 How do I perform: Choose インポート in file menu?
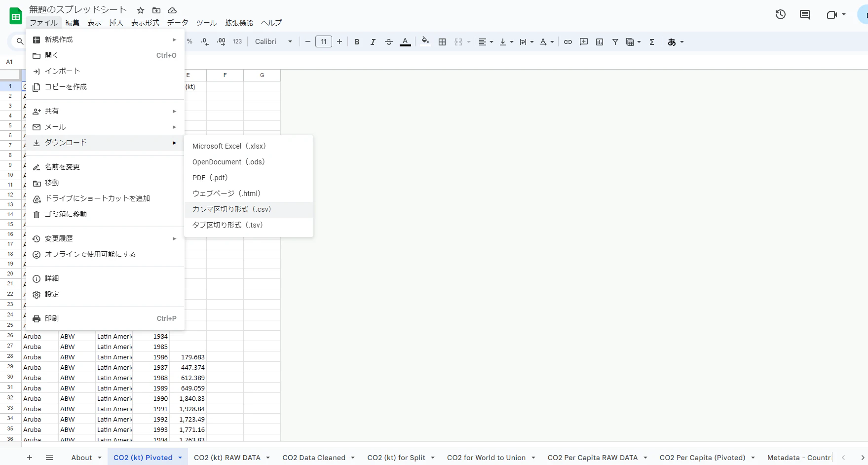pos(105,71)
